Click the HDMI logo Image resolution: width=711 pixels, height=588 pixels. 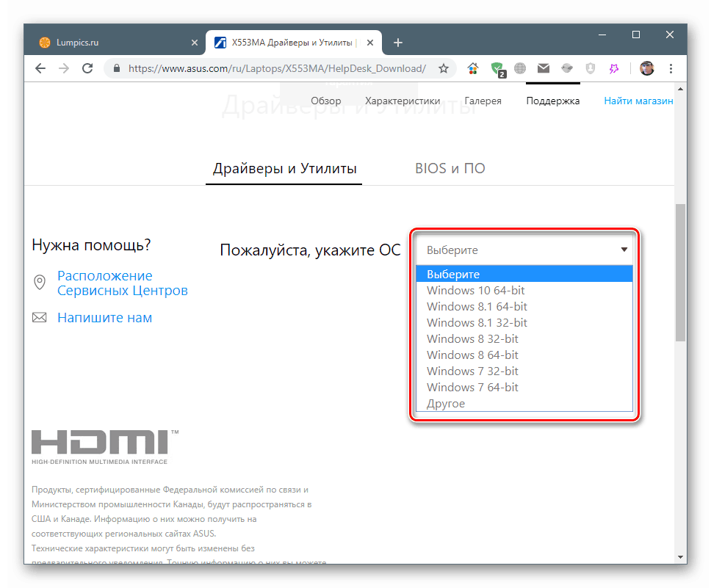[105, 447]
